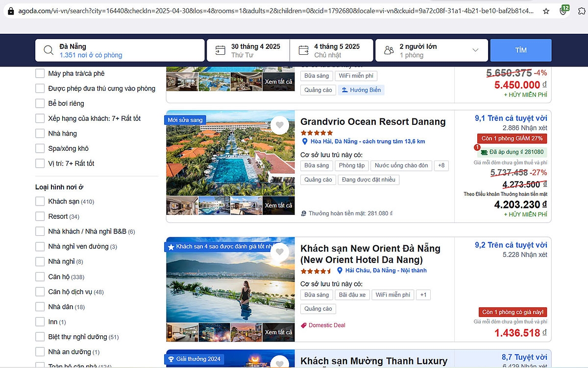Expand the +1 amenities for New Orient
Image resolution: width=588 pixels, height=368 pixels.
click(x=423, y=295)
